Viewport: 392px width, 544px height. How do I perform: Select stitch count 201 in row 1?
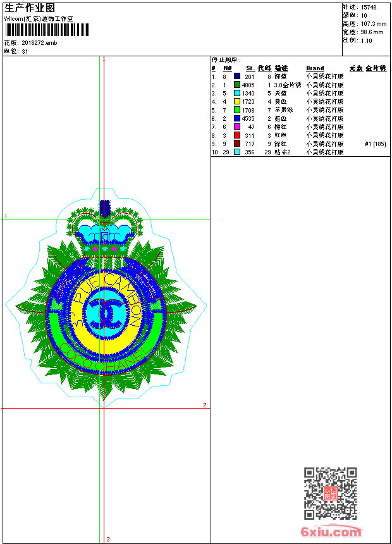click(x=250, y=77)
